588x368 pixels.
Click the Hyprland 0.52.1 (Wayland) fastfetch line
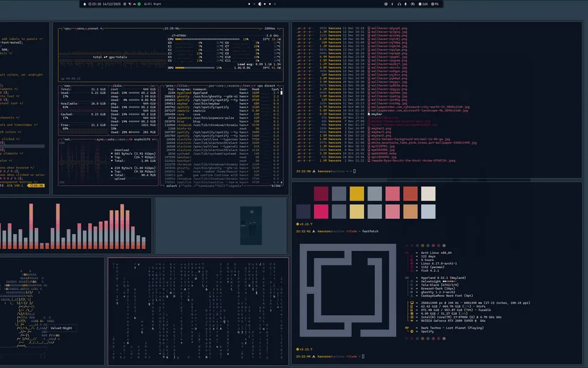pyautogui.click(x=443, y=278)
